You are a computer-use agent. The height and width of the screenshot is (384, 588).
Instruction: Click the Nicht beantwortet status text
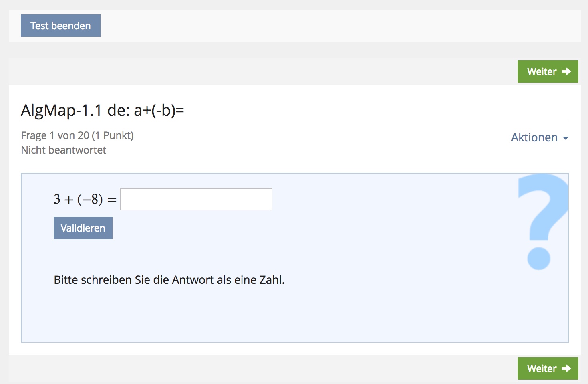tap(63, 150)
